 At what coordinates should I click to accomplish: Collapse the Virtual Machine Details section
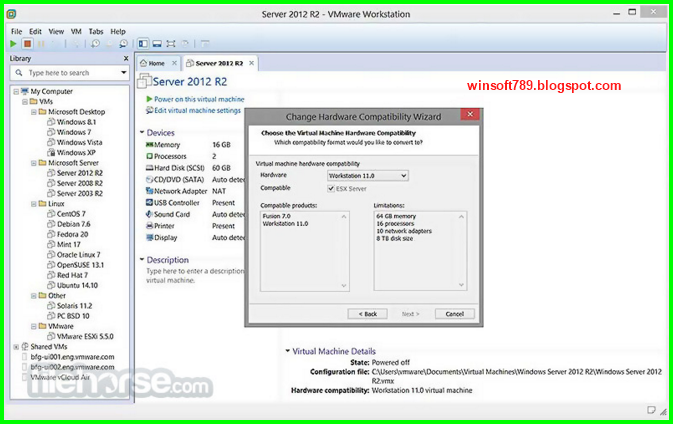(x=288, y=351)
